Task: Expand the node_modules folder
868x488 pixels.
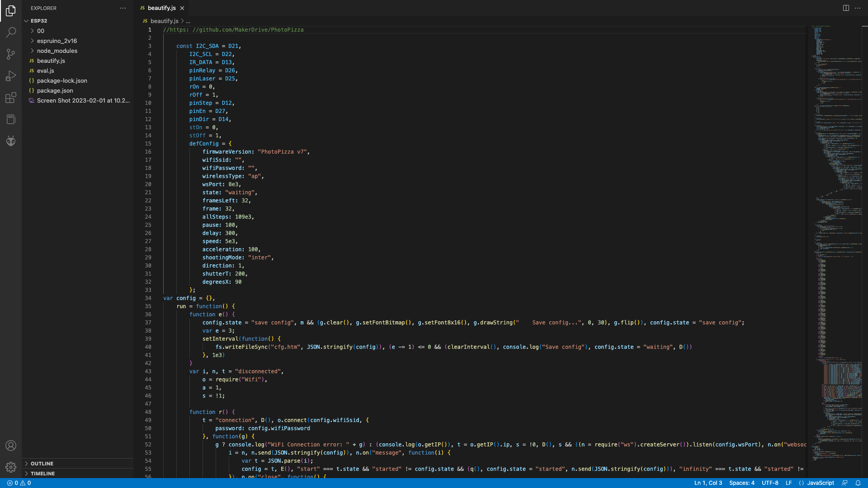Action: 57,51
